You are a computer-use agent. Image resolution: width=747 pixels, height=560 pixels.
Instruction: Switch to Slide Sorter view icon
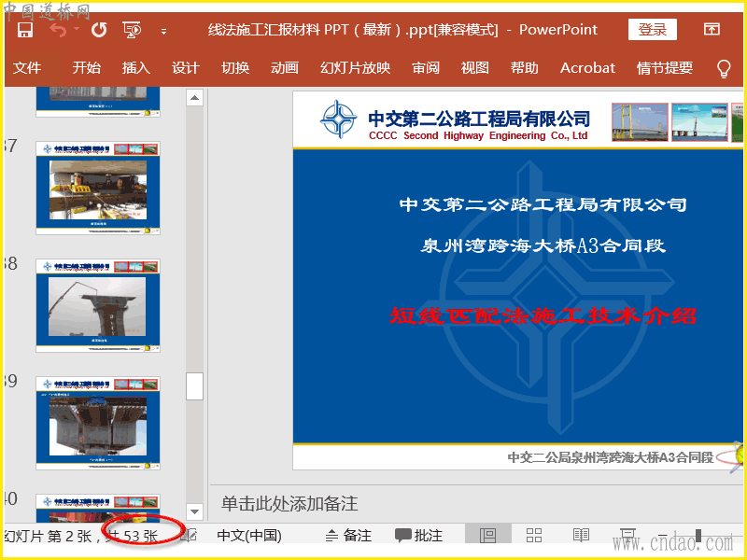[534, 535]
